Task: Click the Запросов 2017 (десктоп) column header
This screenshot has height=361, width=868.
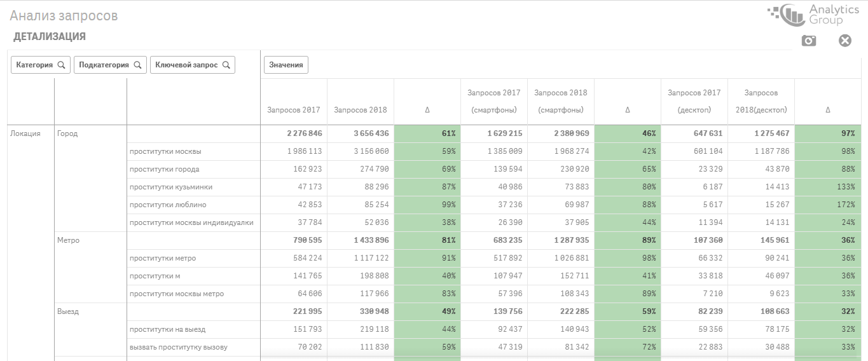Action: pos(694,102)
